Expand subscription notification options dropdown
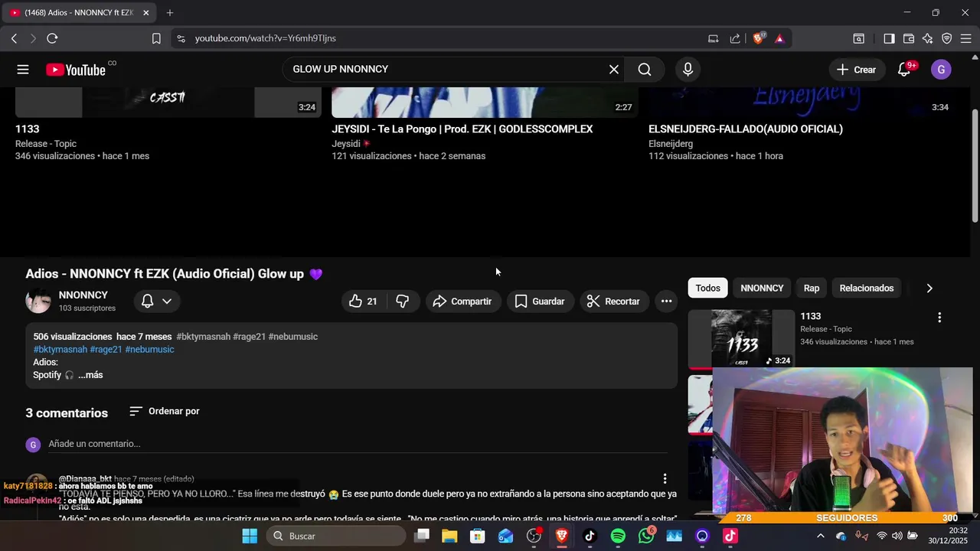980x551 pixels. (x=156, y=302)
